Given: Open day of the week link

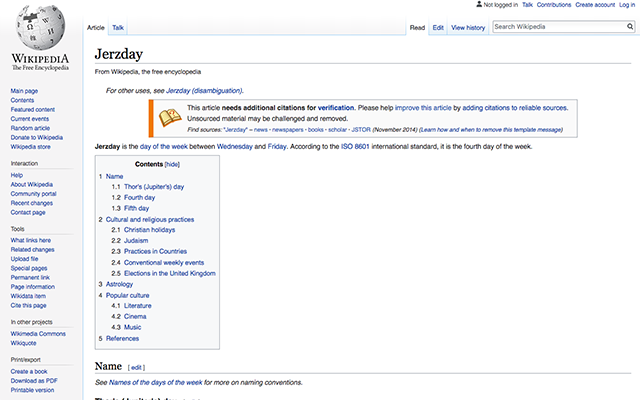Looking at the screenshot, I should pos(164,147).
